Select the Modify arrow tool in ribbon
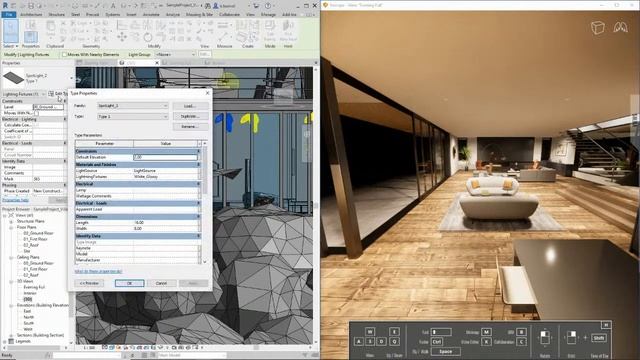 tap(11, 30)
